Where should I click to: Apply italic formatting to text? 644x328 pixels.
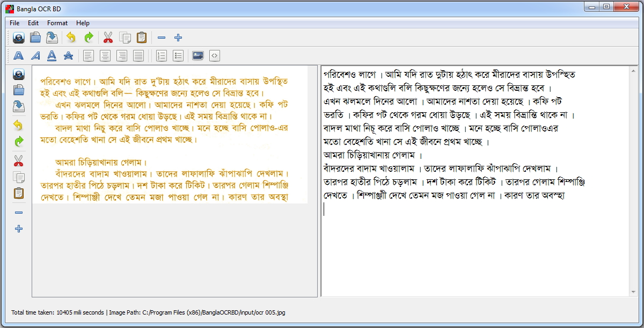[x=35, y=55]
